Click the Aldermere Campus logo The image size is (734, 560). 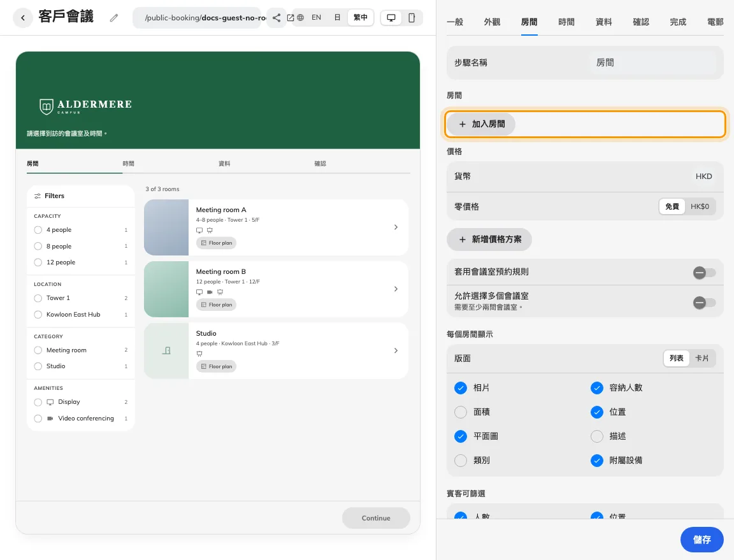point(85,106)
